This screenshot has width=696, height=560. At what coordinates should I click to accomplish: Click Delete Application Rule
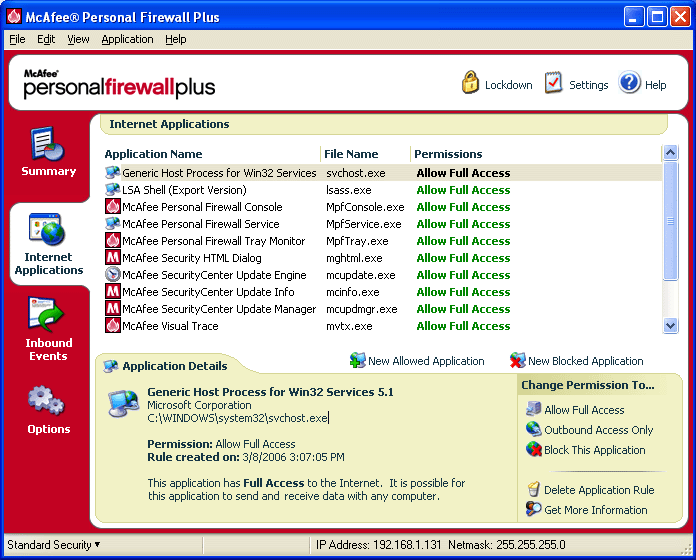(x=598, y=490)
